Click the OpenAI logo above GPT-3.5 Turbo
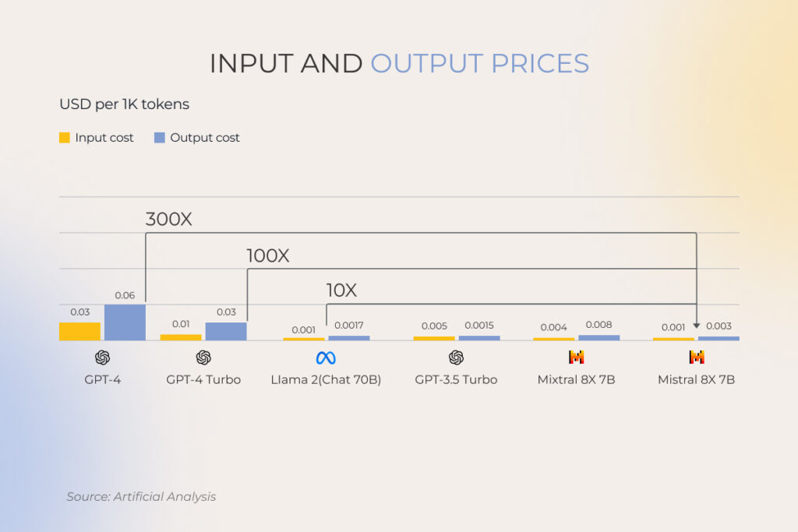Screen dimensions: 798x532 tap(456, 358)
